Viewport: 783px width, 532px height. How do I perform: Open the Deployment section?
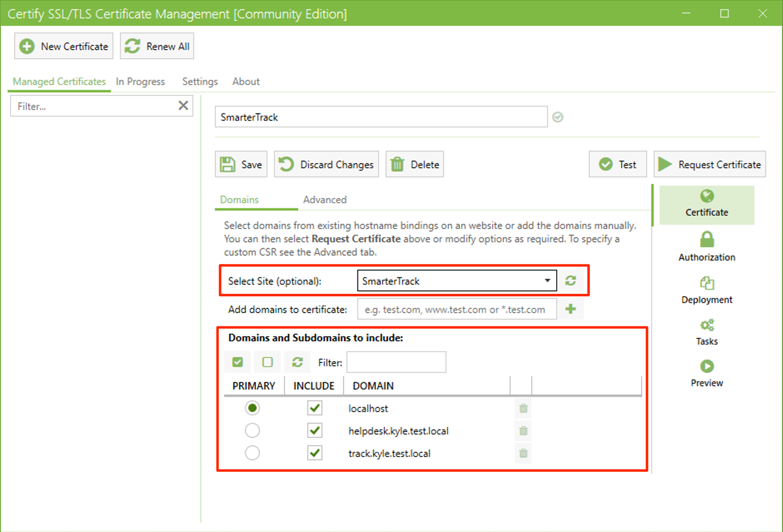click(707, 291)
